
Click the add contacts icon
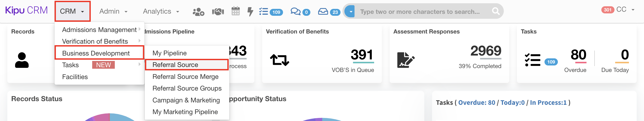pyautogui.click(x=198, y=11)
